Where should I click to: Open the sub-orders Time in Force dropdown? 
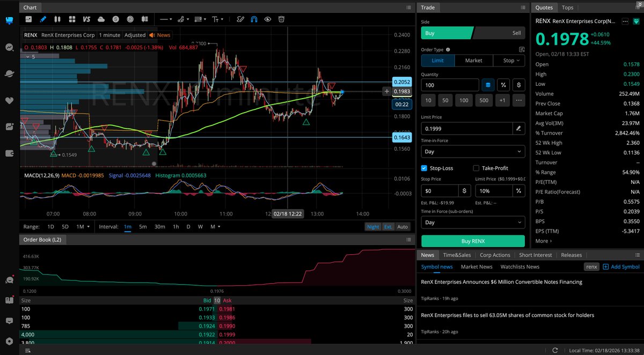coord(473,222)
